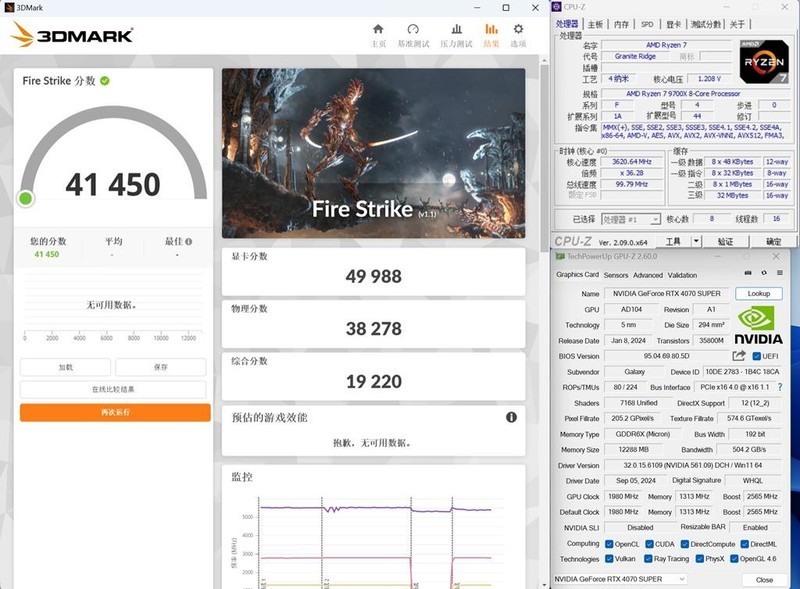Toggle the Ray Tracing checkbox

647,560
